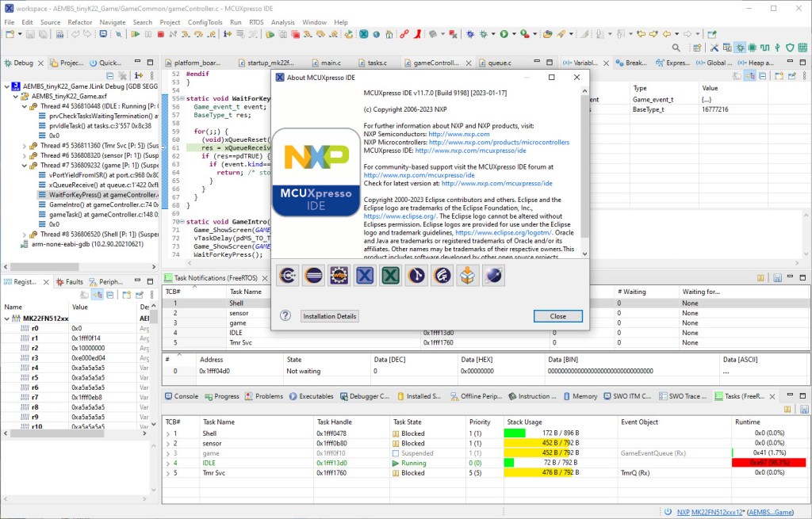This screenshot has width=812, height=519.
Task: Click the IDLE task red runtime bar
Action: [x=768, y=463]
